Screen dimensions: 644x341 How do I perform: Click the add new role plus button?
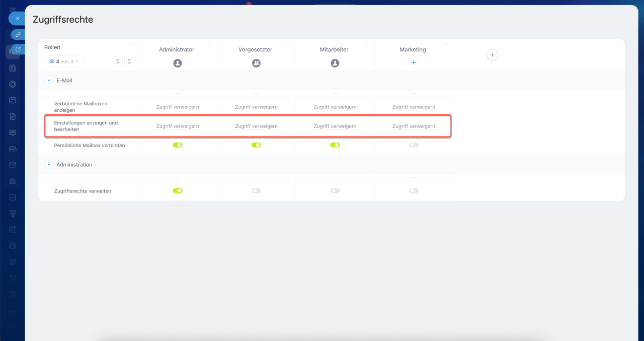pos(492,55)
